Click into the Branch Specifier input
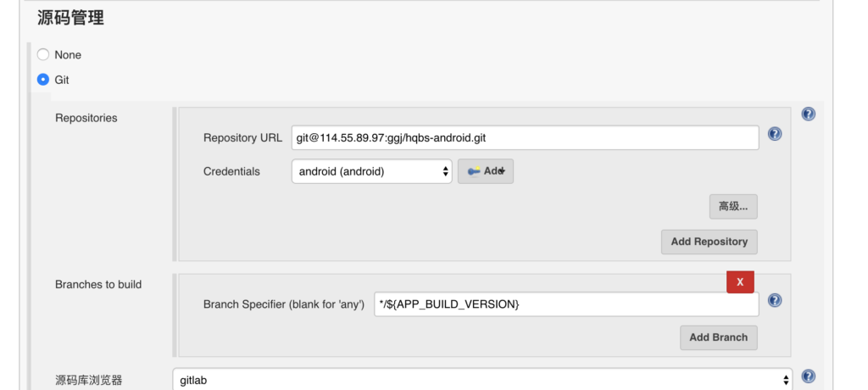 point(566,304)
